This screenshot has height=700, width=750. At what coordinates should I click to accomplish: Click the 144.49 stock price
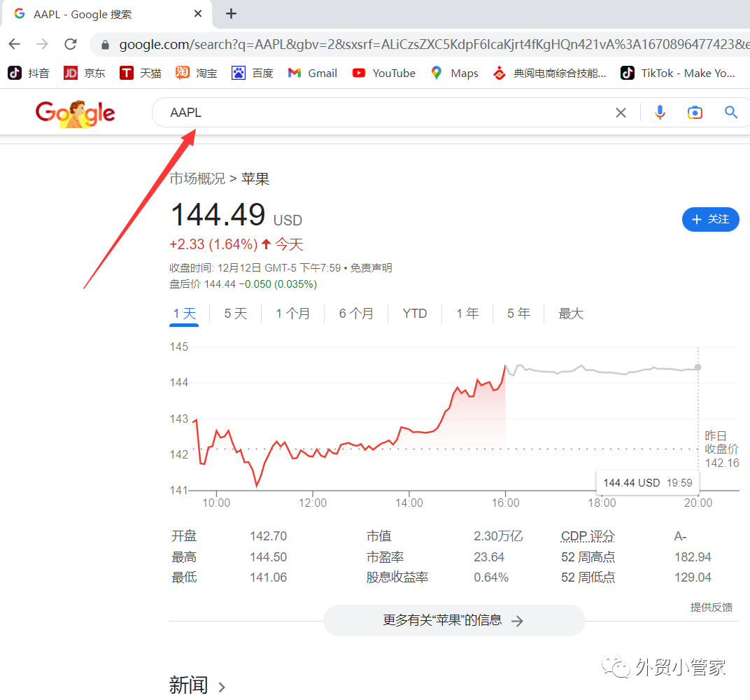coord(218,214)
